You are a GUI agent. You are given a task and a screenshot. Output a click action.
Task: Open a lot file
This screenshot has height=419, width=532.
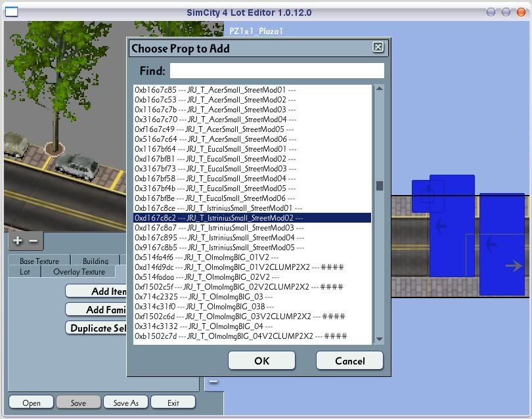32,403
